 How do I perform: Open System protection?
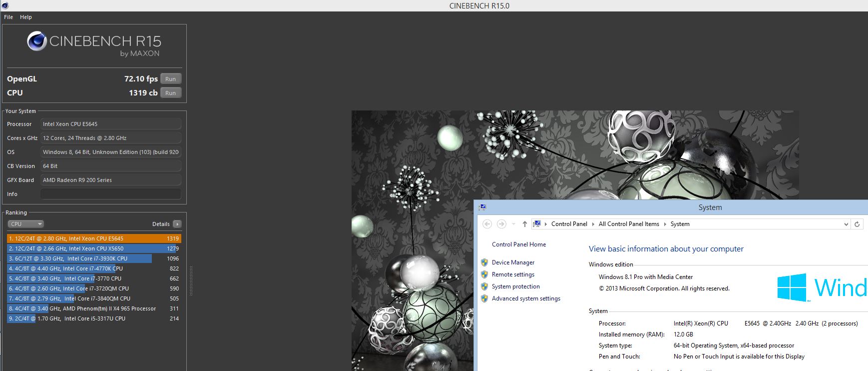[x=516, y=286]
